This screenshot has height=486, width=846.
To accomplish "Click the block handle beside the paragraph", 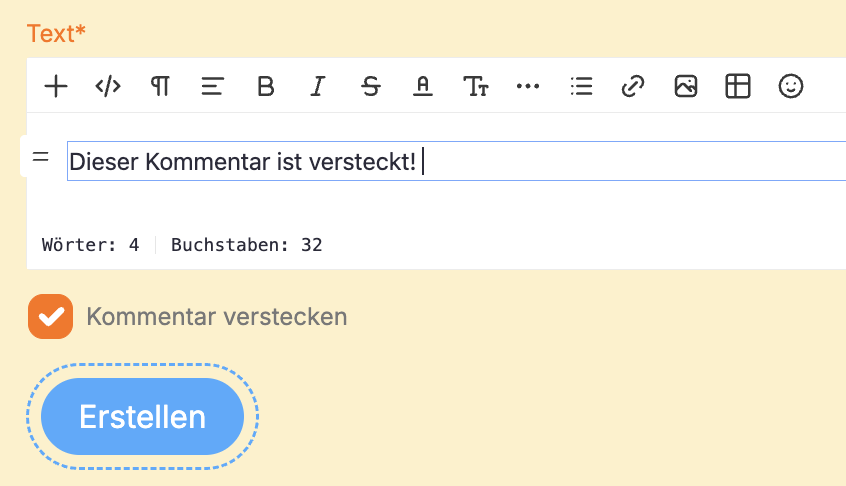I will click(x=40, y=157).
